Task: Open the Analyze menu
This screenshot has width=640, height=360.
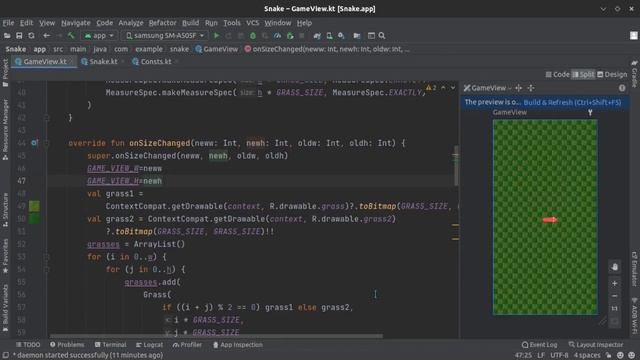Action: pos(131,23)
